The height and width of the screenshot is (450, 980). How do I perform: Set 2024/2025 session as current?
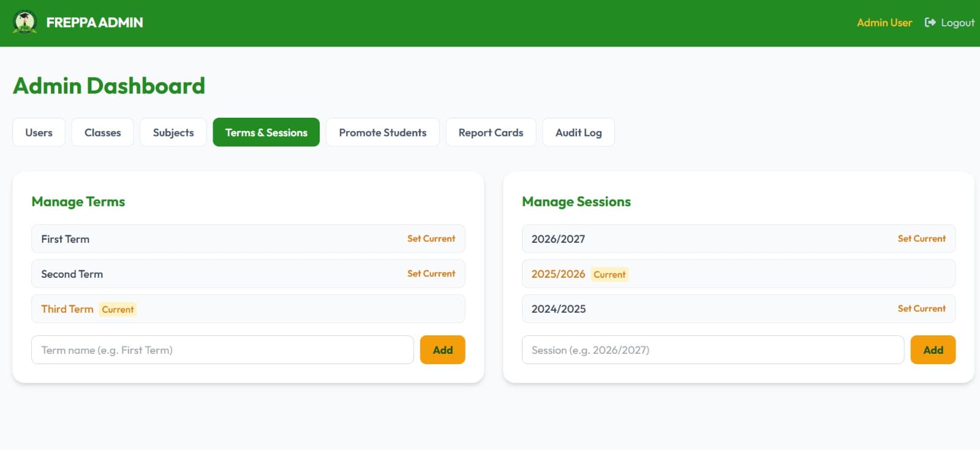(922, 309)
